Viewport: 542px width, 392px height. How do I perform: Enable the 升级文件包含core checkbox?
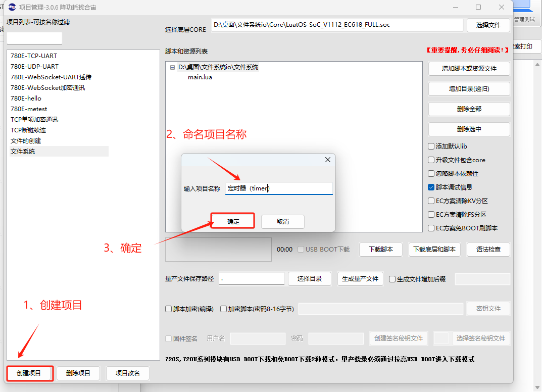(x=431, y=160)
